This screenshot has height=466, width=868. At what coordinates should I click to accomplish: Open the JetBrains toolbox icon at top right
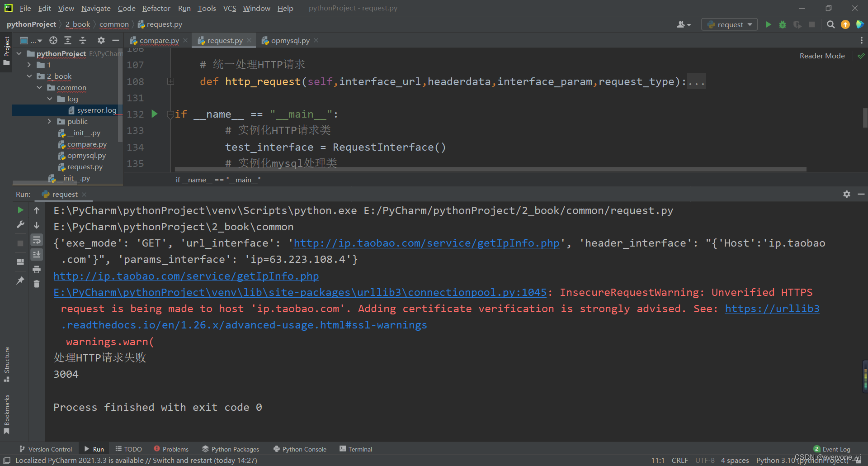point(860,24)
